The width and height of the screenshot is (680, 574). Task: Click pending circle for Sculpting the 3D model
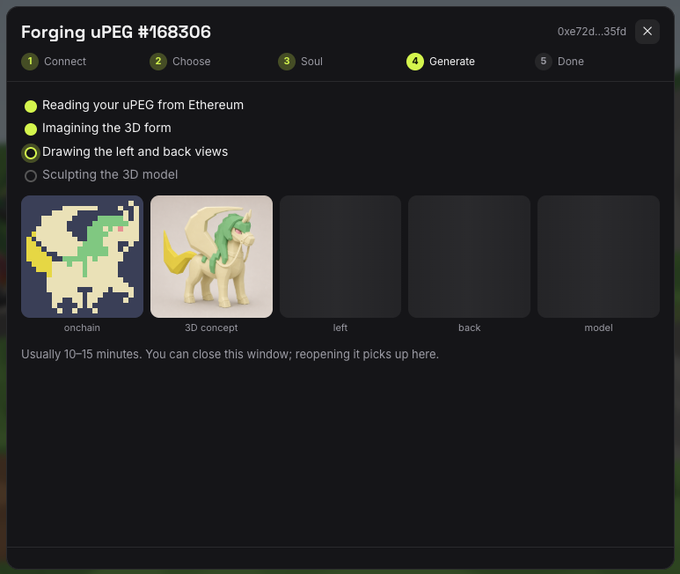(x=30, y=176)
